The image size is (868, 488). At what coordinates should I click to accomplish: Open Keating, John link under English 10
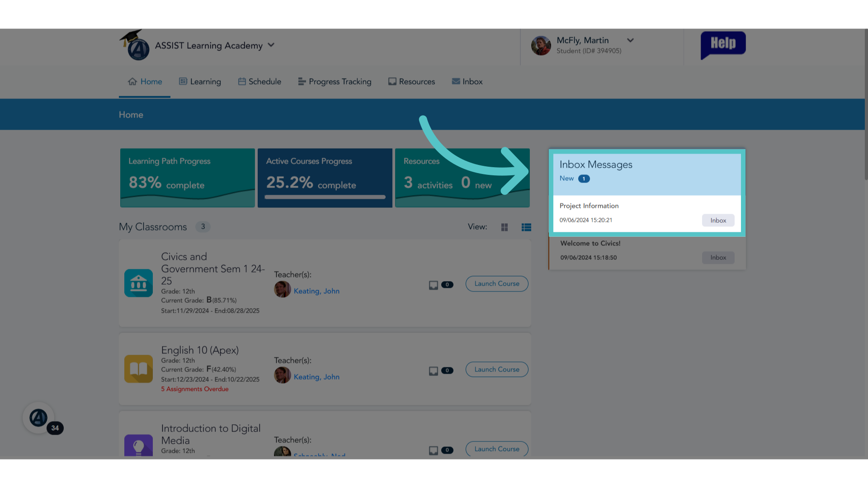pyautogui.click(x=316, y=377)
